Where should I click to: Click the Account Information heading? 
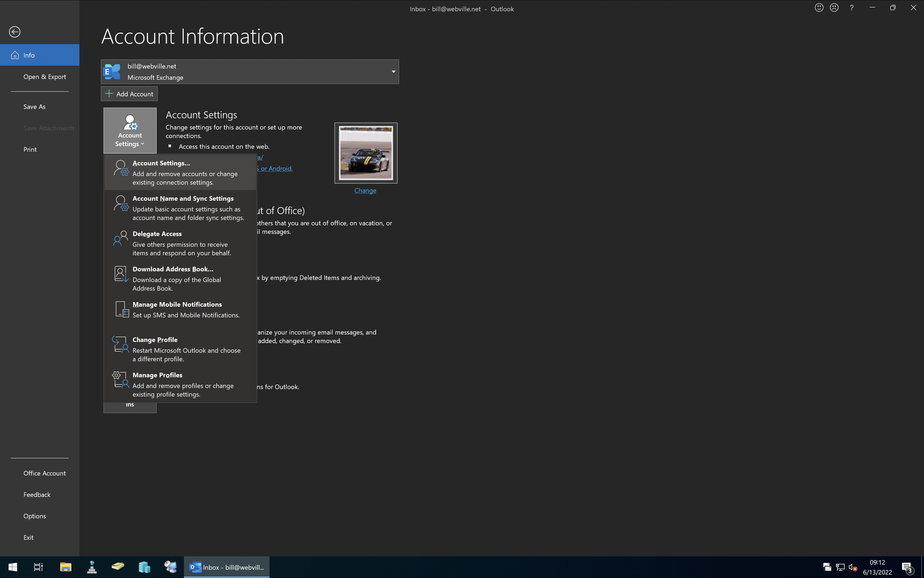click(192, 36)
